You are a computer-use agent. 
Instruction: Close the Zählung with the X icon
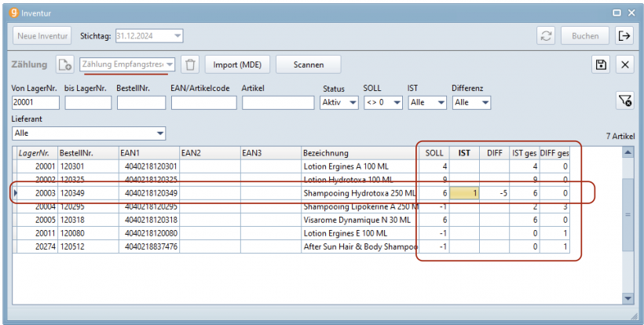pos(624,64)
